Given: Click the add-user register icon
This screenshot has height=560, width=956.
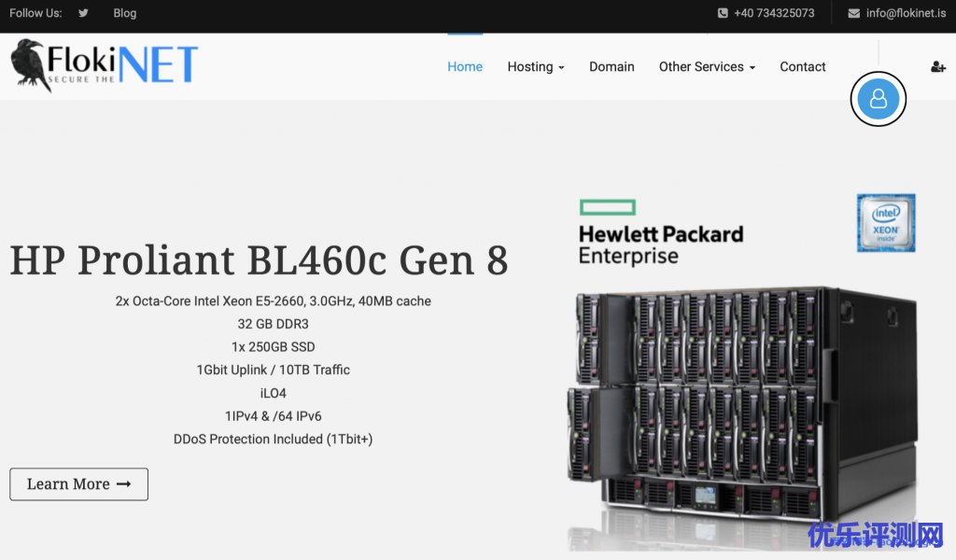Looking at the screenshot, I should point(937,67).
